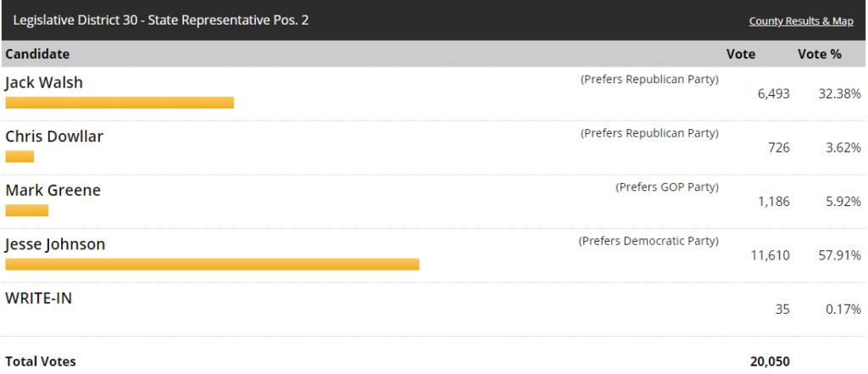
Task: Select candidate name Chris Dowllar
Action: pyautogui.click(x=54, y=137)
